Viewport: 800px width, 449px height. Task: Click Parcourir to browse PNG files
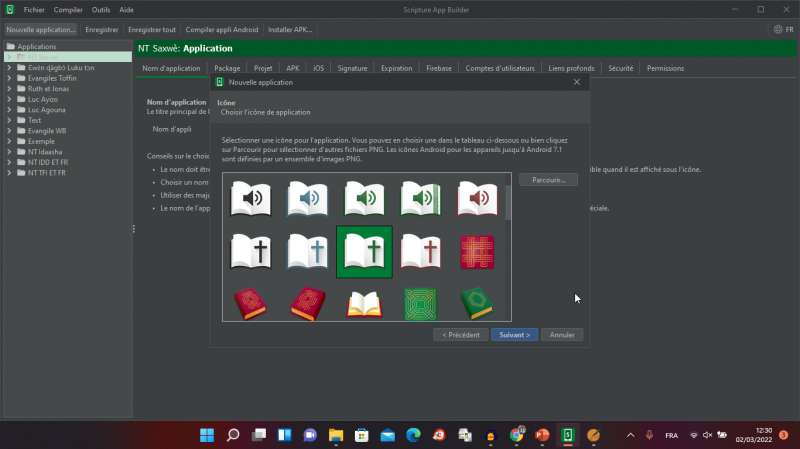[x=548, y=180]
